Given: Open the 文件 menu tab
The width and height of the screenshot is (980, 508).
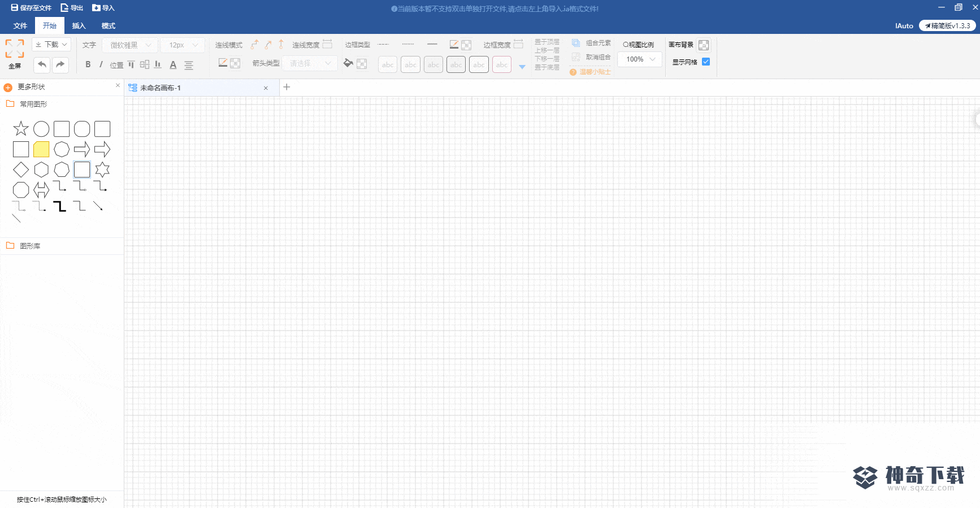Looking at the screenshot, I should point(20,26).
